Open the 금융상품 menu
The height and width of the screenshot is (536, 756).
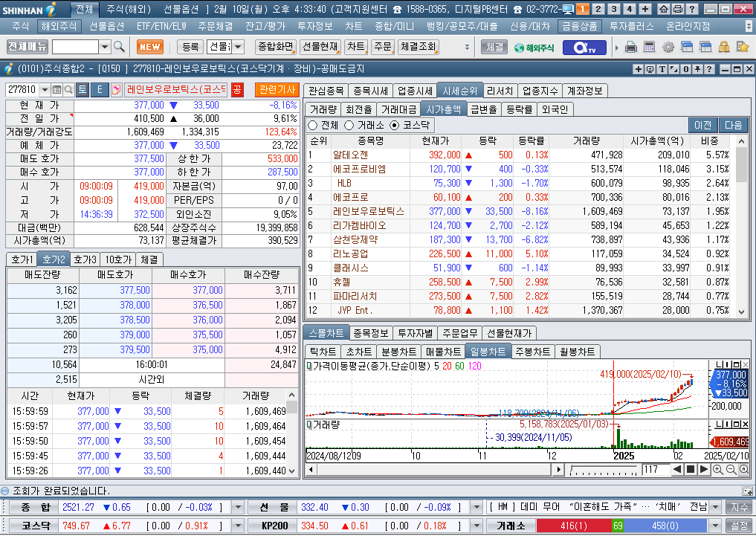(x=579, y=26)
